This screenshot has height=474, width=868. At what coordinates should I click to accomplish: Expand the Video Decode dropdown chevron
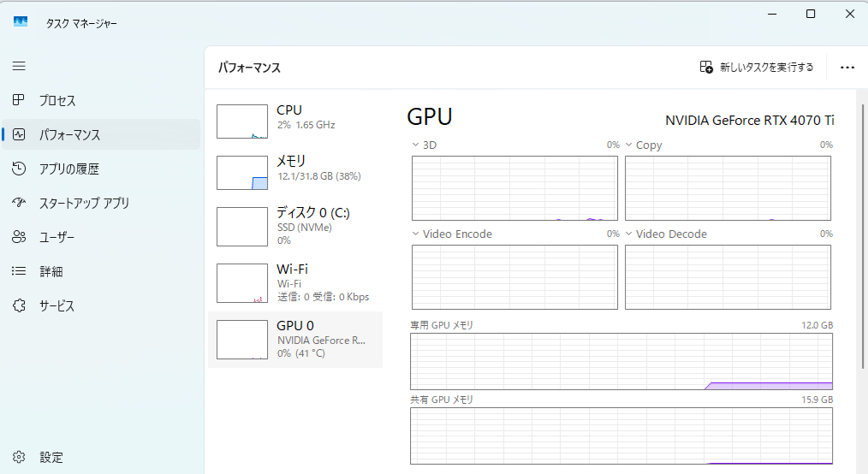point(629,234)
